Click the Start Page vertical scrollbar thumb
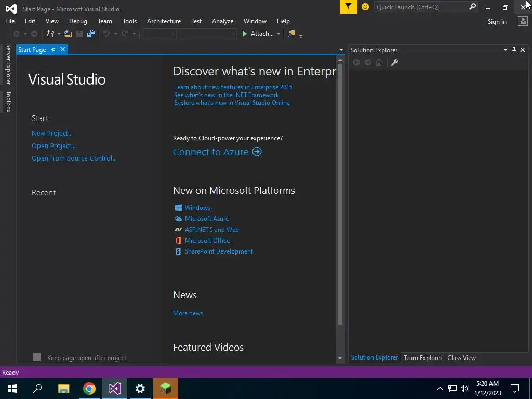The height and width of the screenshot is (399, 532). pyautogui.click(x=340, y=194)
